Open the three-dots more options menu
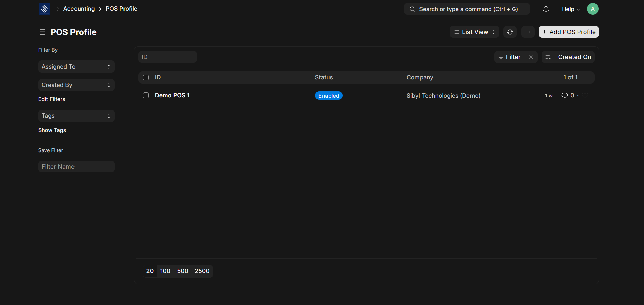 click(528, 32)
